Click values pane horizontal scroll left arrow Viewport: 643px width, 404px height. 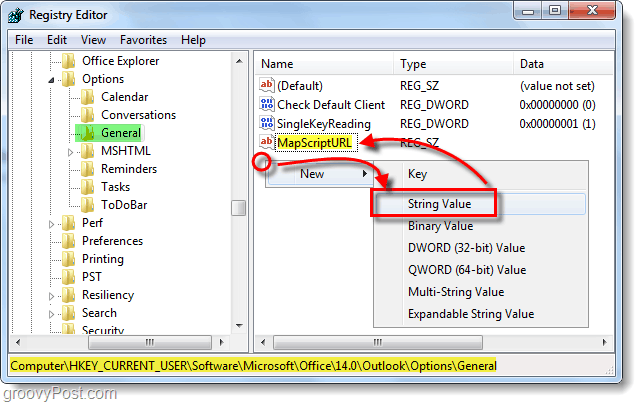tap(263, 342)
